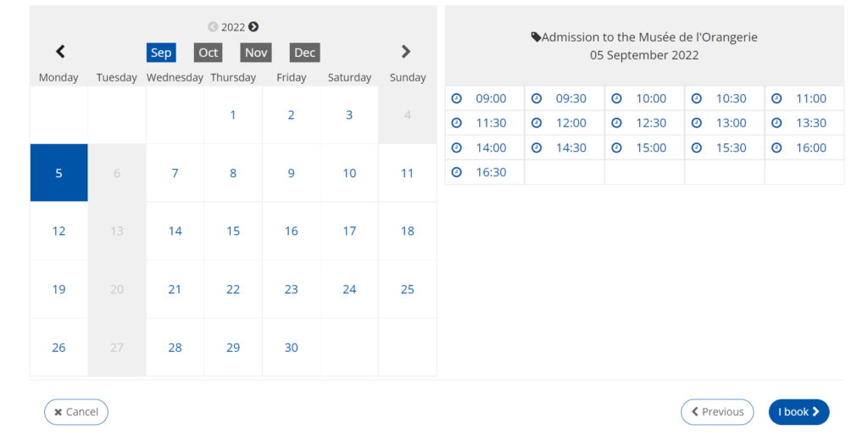Screen dimensions: 868x435
Task: Go to previous month with left chevron
Action: tap(60, 52)
